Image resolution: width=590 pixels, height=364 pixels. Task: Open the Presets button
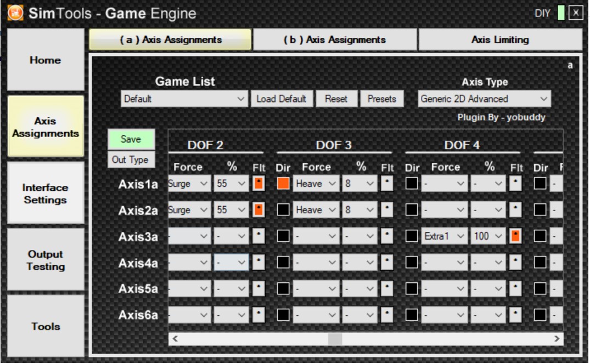coord(381,99)
